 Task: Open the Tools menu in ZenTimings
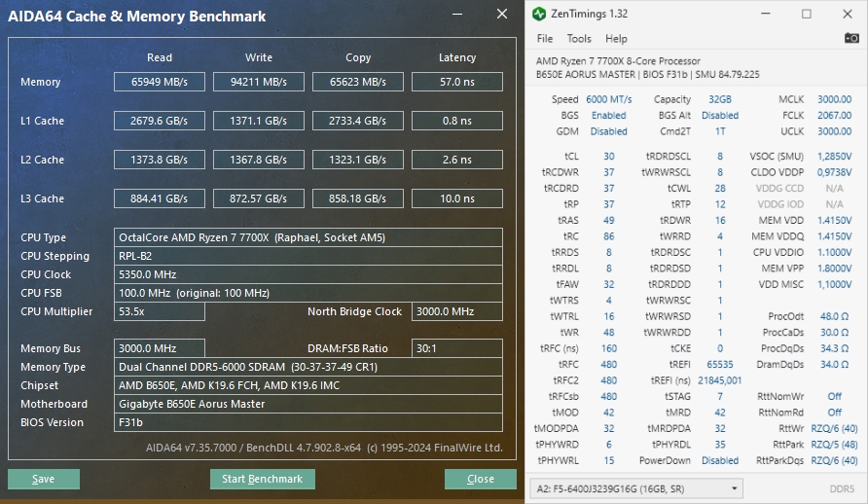pyautogui.click(x=579, y=39)
